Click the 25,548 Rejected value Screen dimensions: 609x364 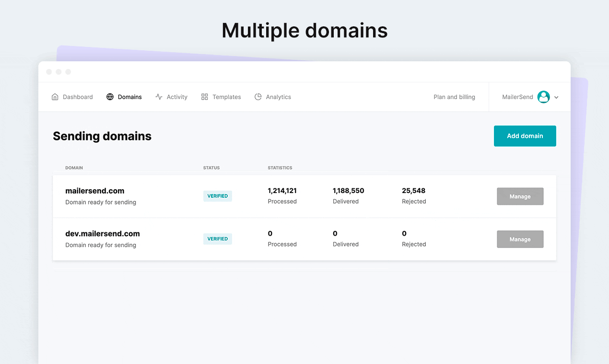coord(414,191)
